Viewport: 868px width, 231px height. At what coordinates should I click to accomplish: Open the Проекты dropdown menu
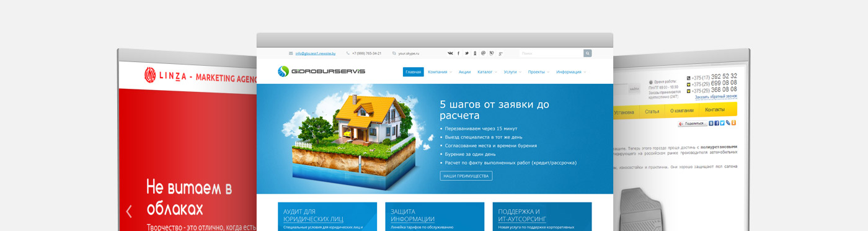539,72
